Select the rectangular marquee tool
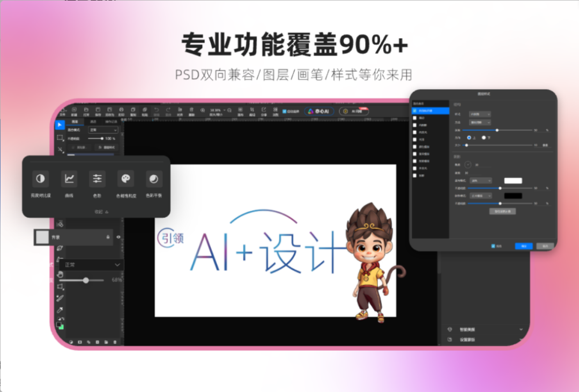 coord(60,137)
